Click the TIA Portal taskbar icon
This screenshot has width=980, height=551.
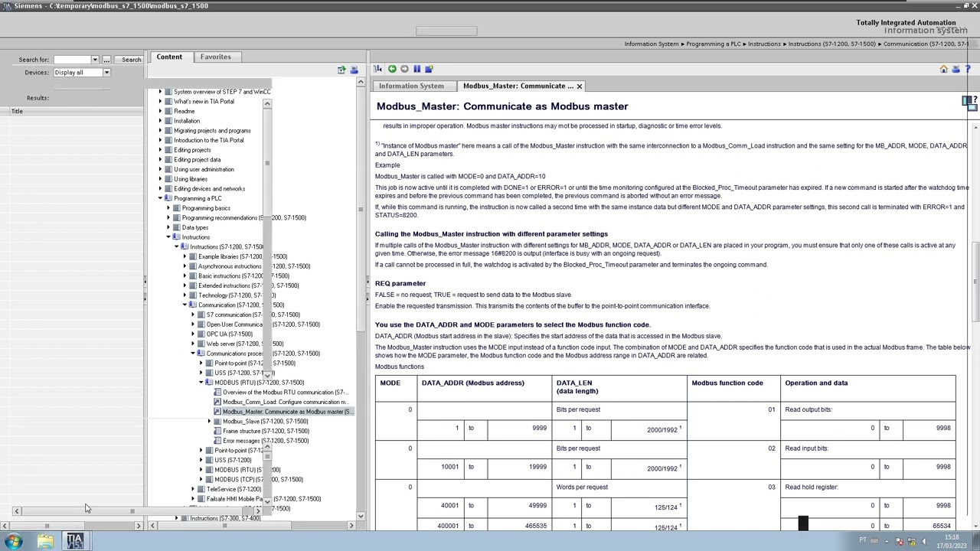pos(74,541)
